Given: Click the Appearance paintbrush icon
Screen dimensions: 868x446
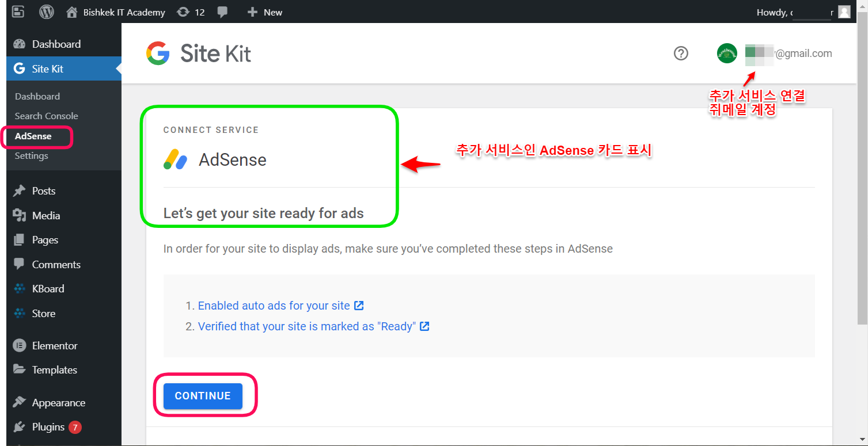Looking at the screenshot, I should point(20,403).
